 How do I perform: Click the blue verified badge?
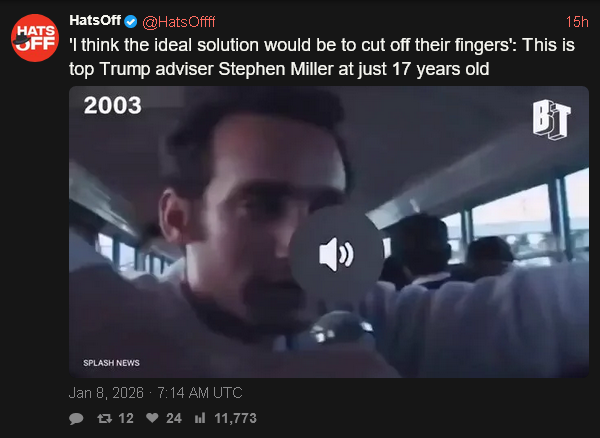click(131, 22)
